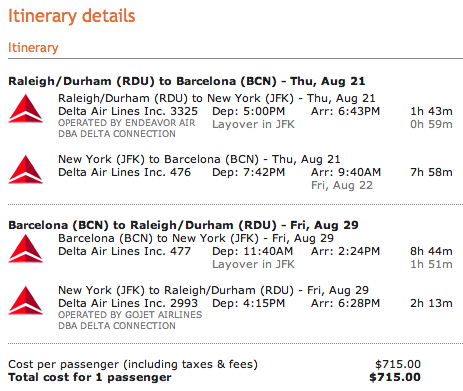Image resolution: width=463 pixels, height=391 pixels.
Task: Click the 1h 51m layover duration
Action: [x=431, y=264]
